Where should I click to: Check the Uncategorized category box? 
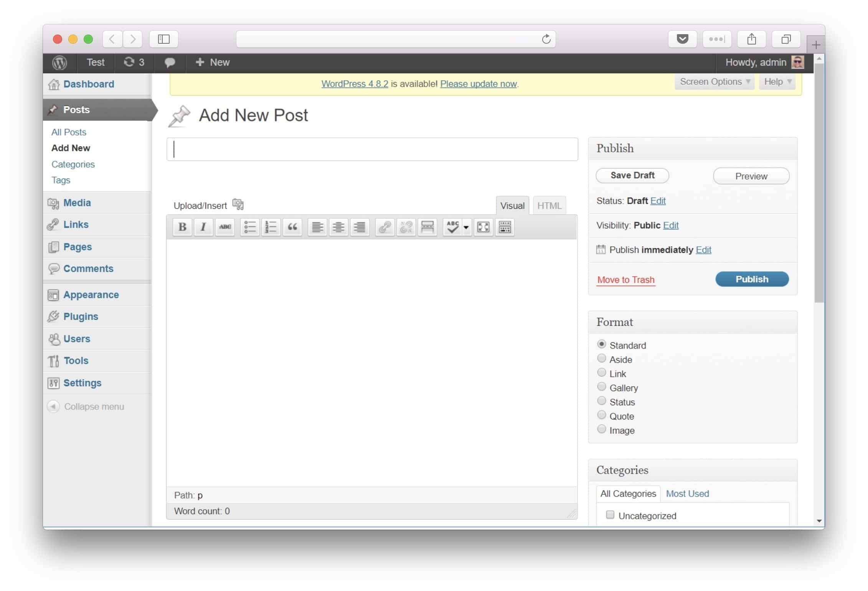610,515
